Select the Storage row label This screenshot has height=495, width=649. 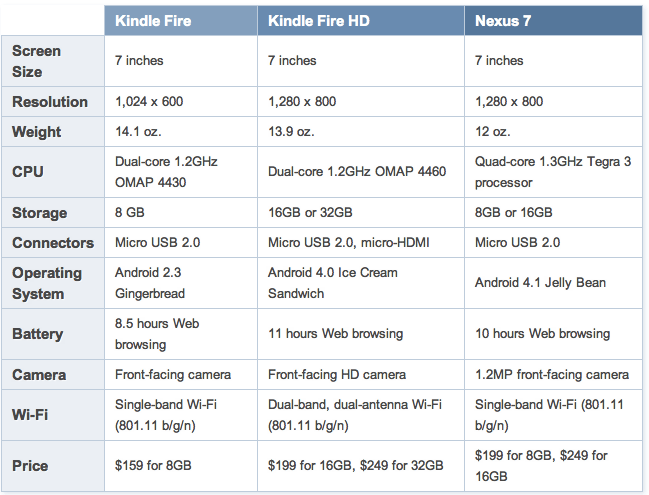40,213
